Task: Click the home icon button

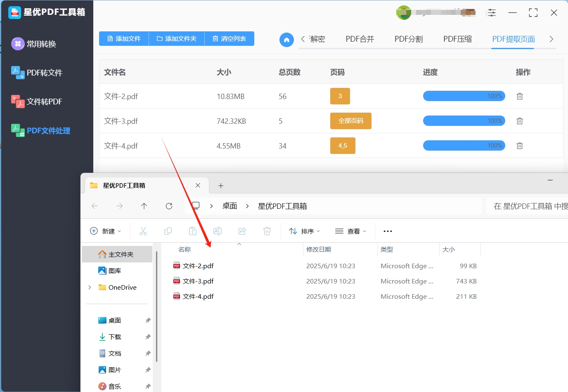Action: click(286, 40)
